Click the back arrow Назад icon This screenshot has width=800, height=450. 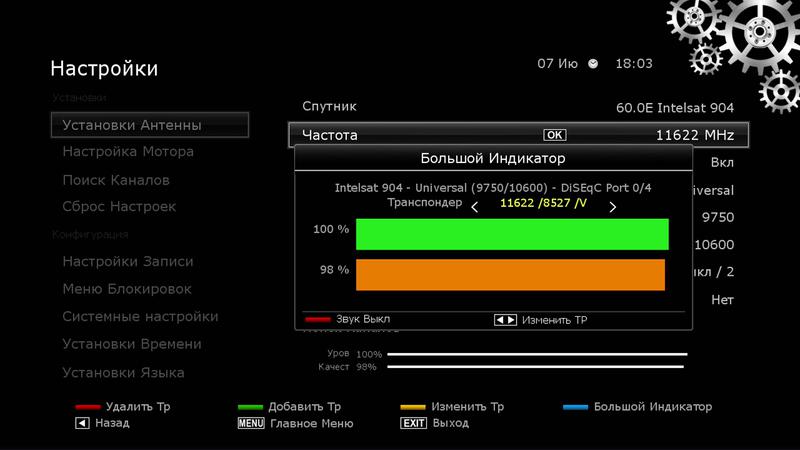[x=82, y=423]
